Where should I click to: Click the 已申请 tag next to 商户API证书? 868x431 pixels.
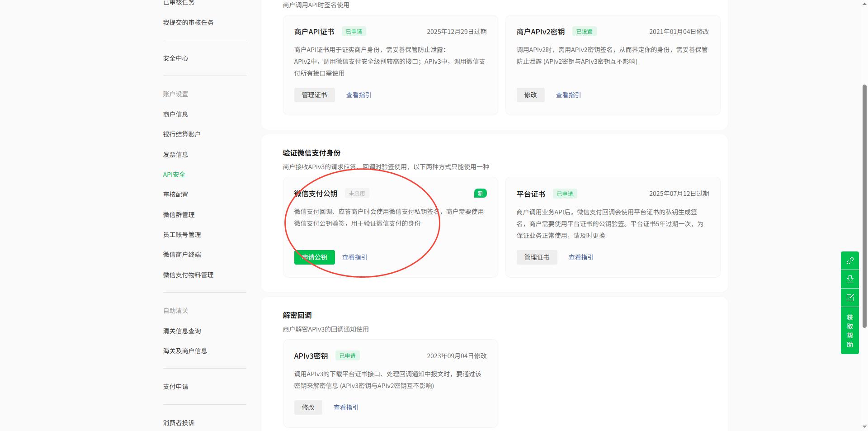(354, 32)
